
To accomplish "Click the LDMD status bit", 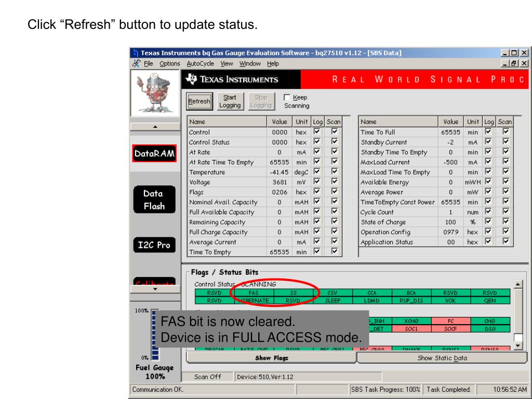I will 372,301.
